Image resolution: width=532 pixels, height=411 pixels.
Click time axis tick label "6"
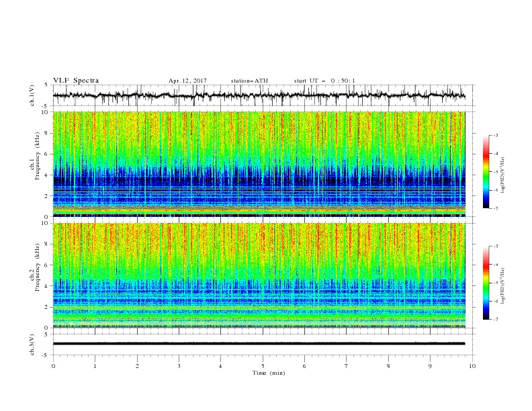(304, 366)
